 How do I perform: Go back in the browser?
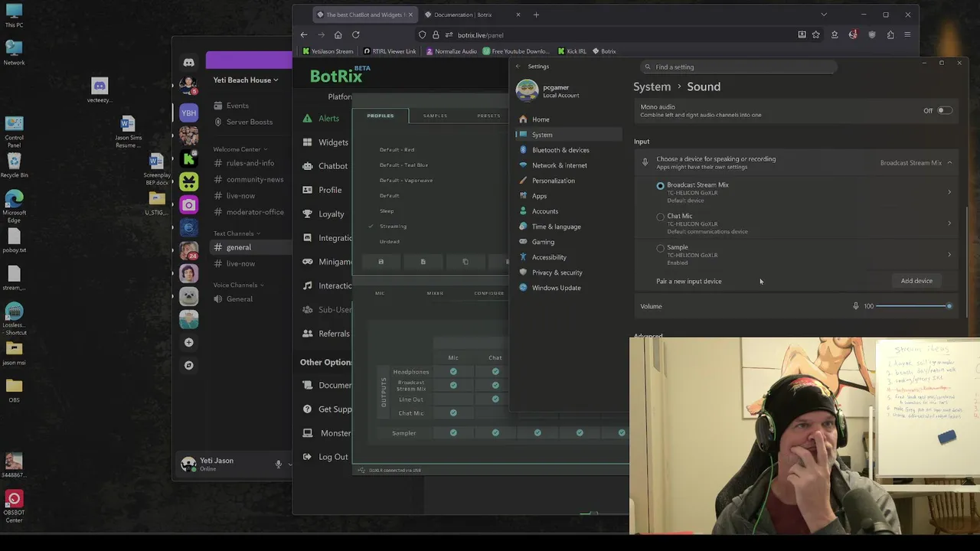pos(304,34)
